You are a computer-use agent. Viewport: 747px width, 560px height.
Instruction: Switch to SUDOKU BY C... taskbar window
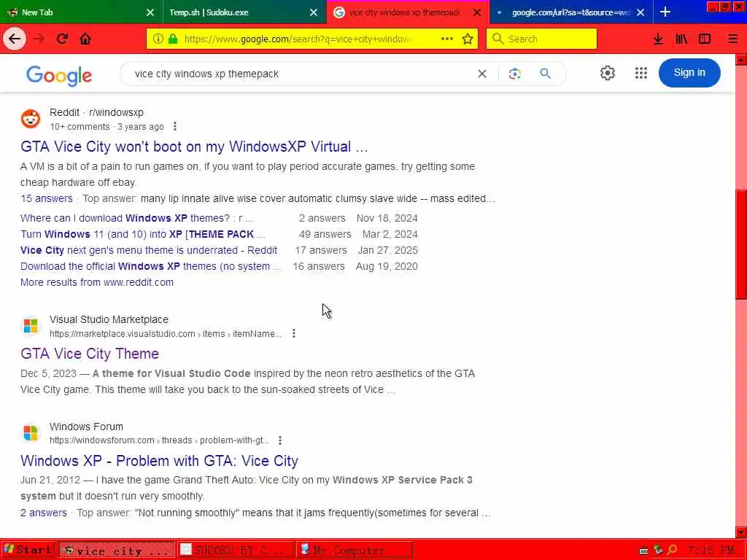click(x=236, y=550)
